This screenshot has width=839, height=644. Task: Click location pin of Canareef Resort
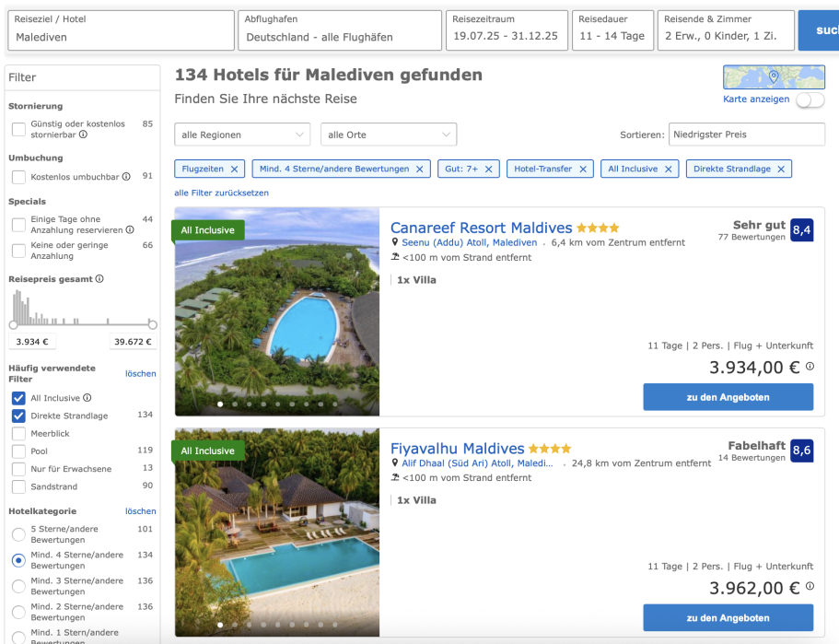[x=395, y=242]
